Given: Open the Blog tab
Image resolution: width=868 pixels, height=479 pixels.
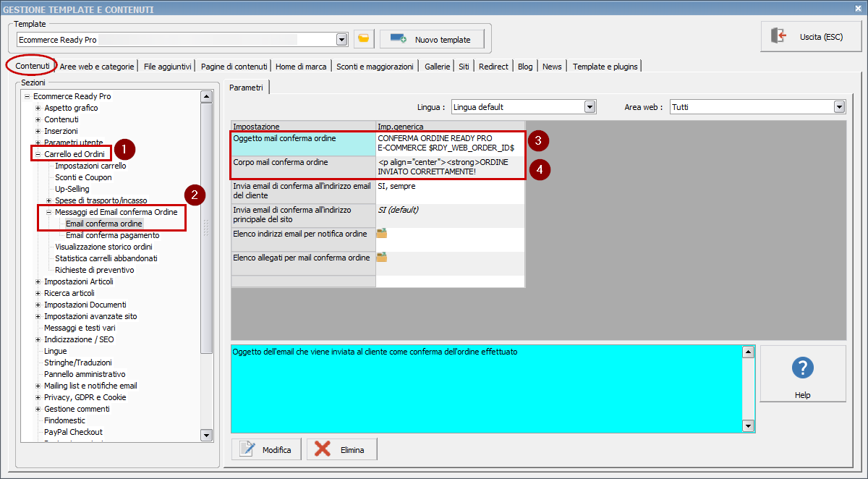Looking at the screenshot, I should click(525, 67).
